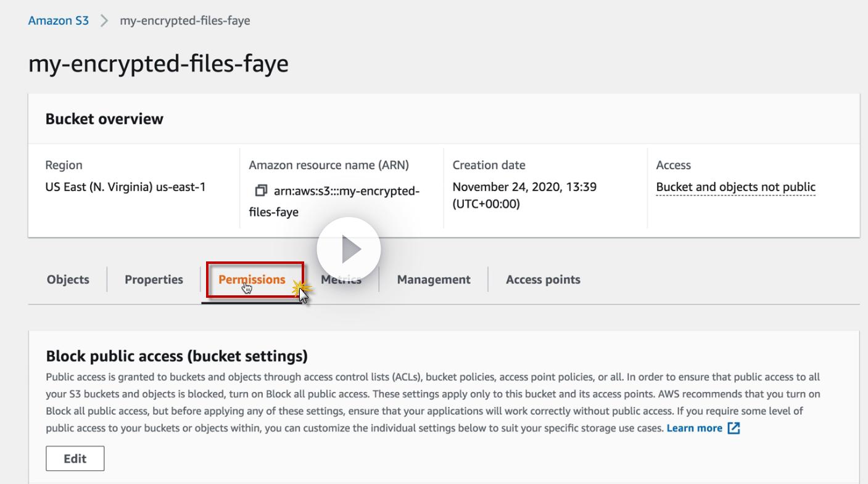Click the breadcrumb chevron separator arrow

[104, 20]
